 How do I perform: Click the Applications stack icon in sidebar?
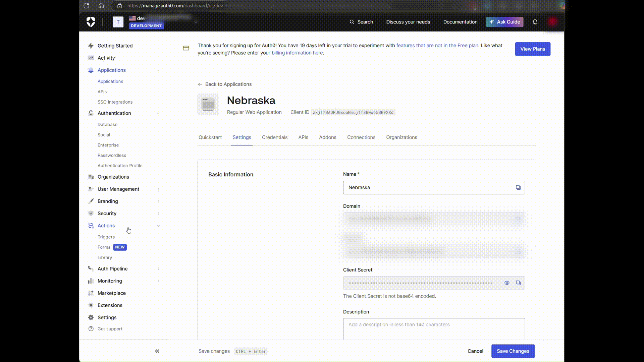(x=91, y=70)
